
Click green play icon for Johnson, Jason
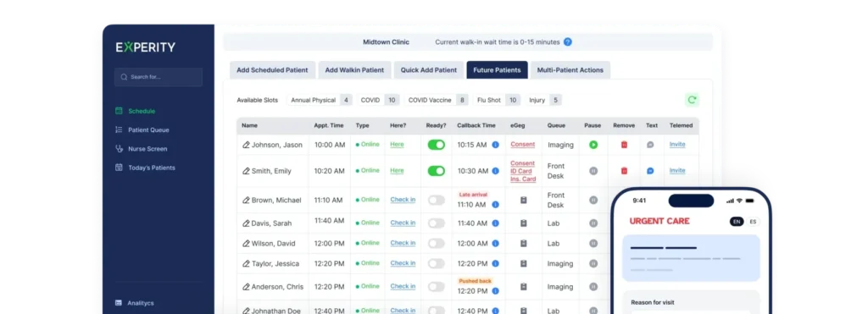[x=593, y=145]
